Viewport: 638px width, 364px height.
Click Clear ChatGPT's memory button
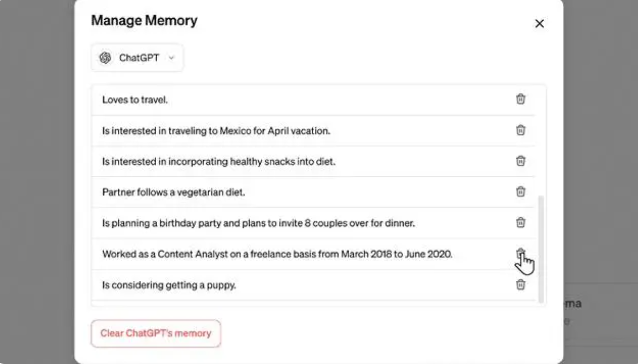156,334
